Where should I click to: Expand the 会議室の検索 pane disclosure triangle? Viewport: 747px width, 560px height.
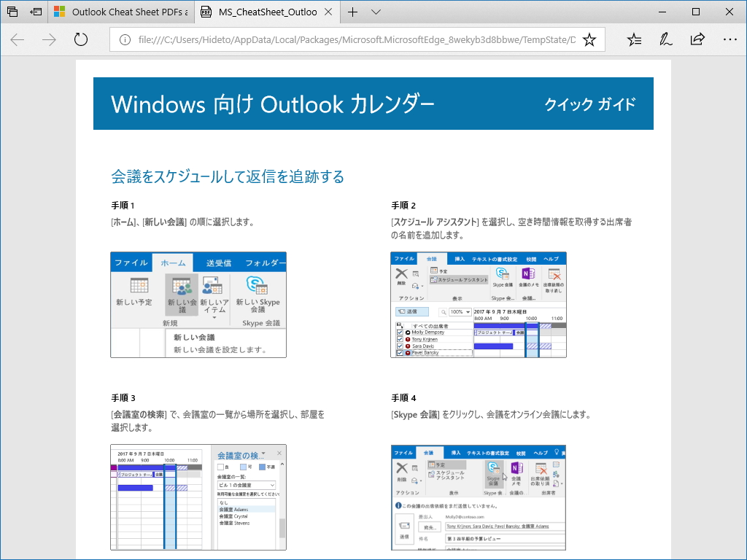(263, 454)
